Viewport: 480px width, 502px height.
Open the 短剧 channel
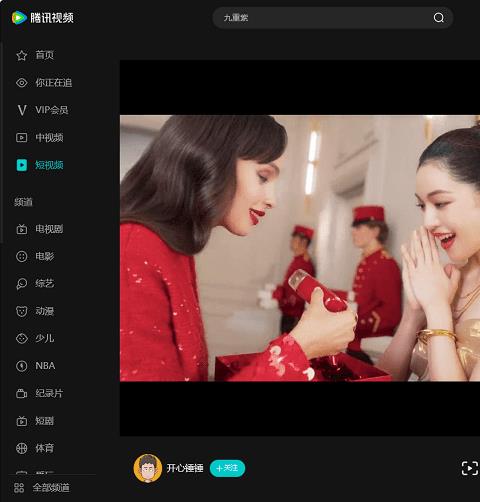pos(45,421)
